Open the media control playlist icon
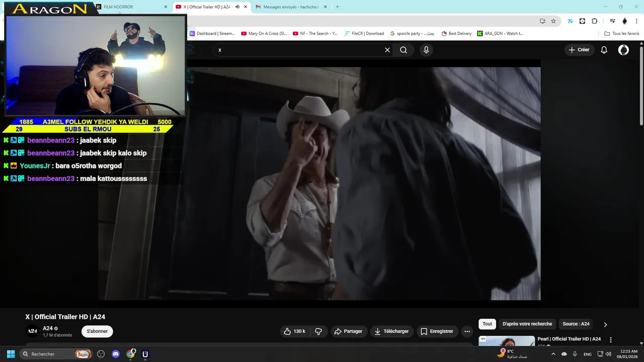Image resolution: width=644 pixels, height=362 pixels. coord(612,21)
